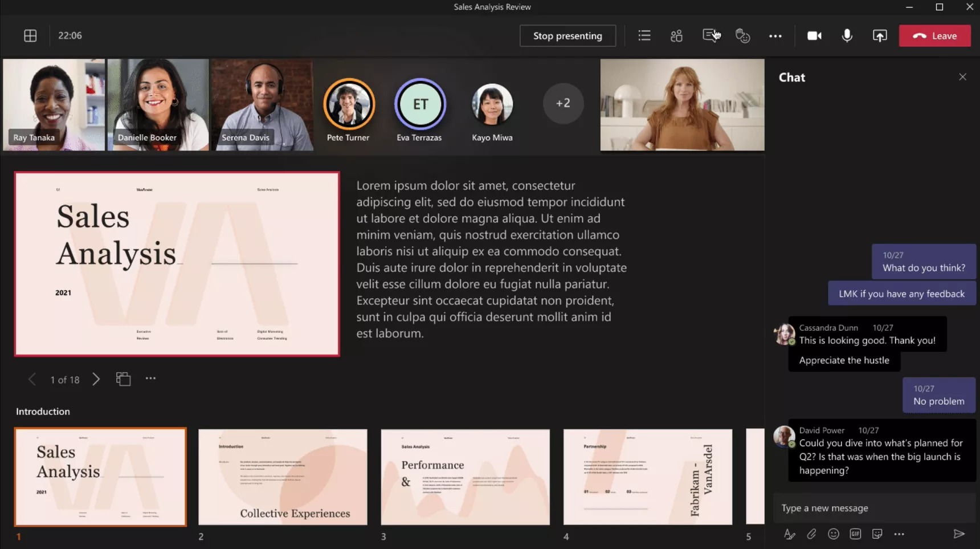
Task: Toggle the chat panel from toolbar
Action: (710, 36)
